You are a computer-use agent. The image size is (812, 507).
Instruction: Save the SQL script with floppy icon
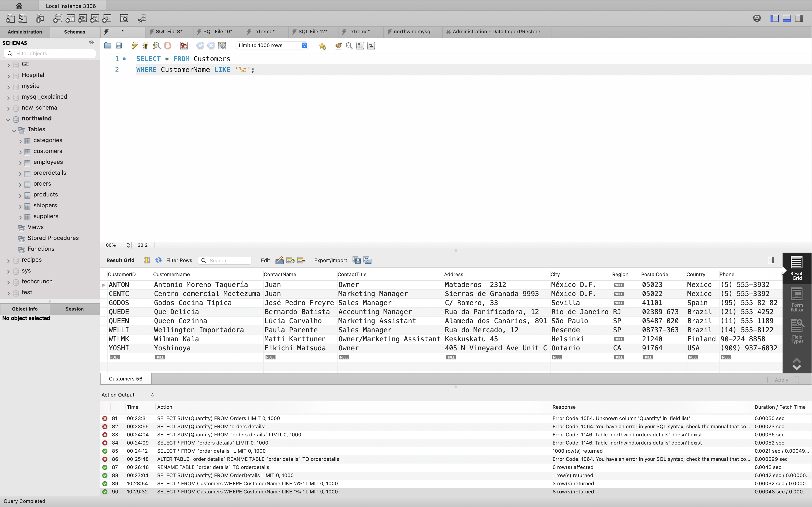[119, 45]
